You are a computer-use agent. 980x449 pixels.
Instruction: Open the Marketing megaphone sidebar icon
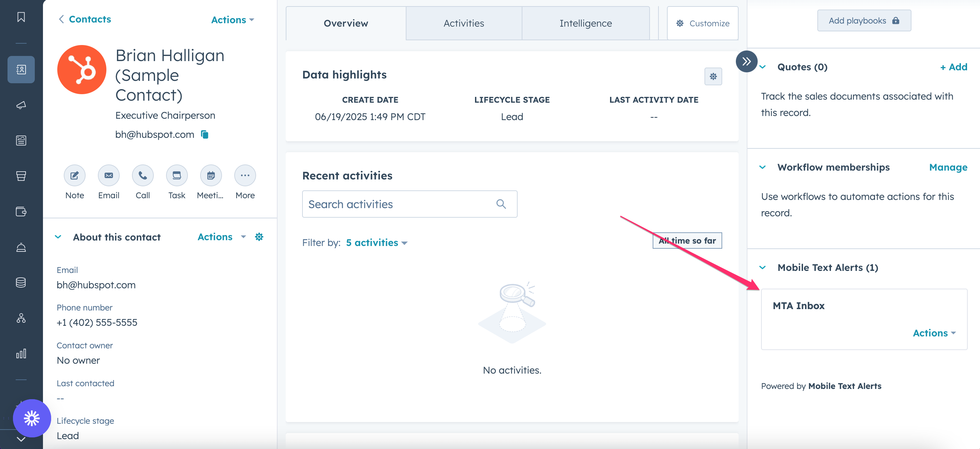pos(21,105)
